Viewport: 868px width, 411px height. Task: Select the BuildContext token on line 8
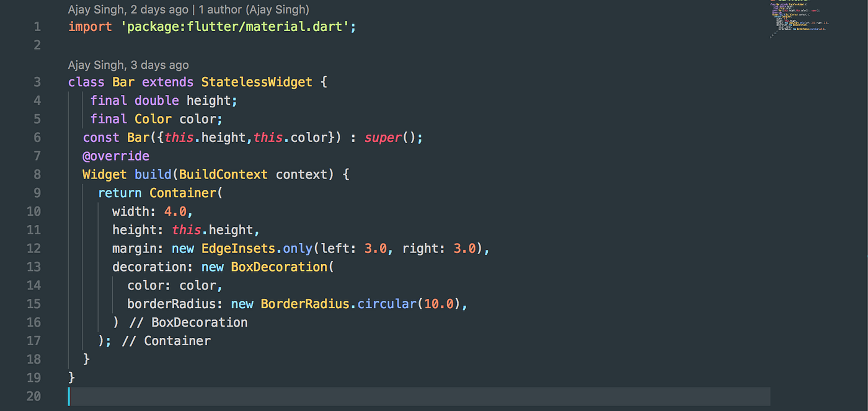tap(224, 174)
